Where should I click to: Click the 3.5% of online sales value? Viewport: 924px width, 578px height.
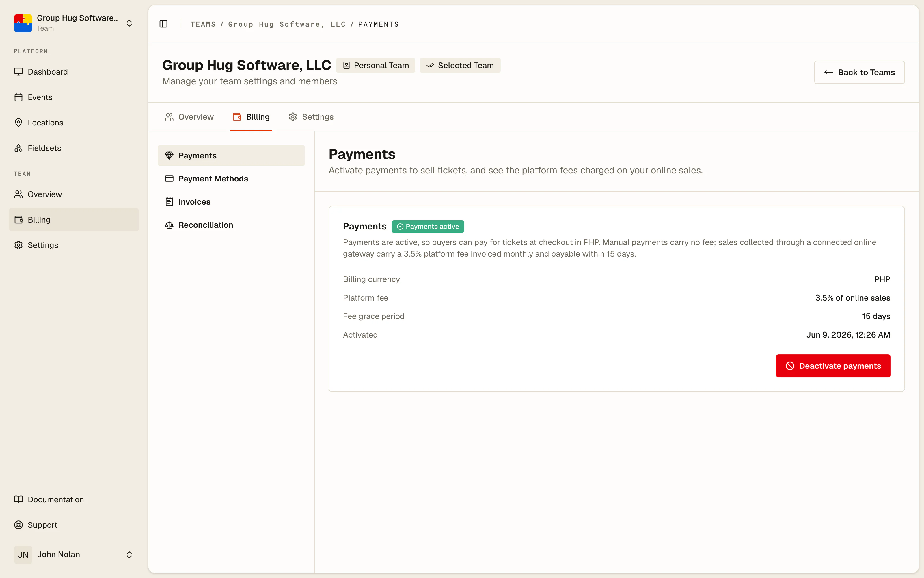(853, 298)
